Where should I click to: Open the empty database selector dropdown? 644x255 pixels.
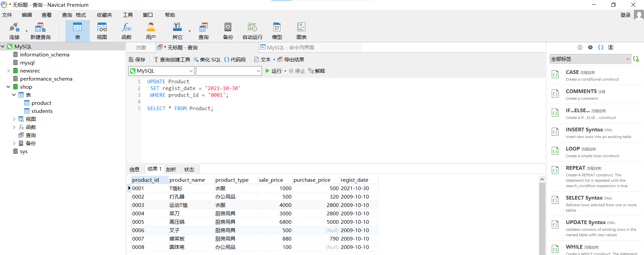229,71
